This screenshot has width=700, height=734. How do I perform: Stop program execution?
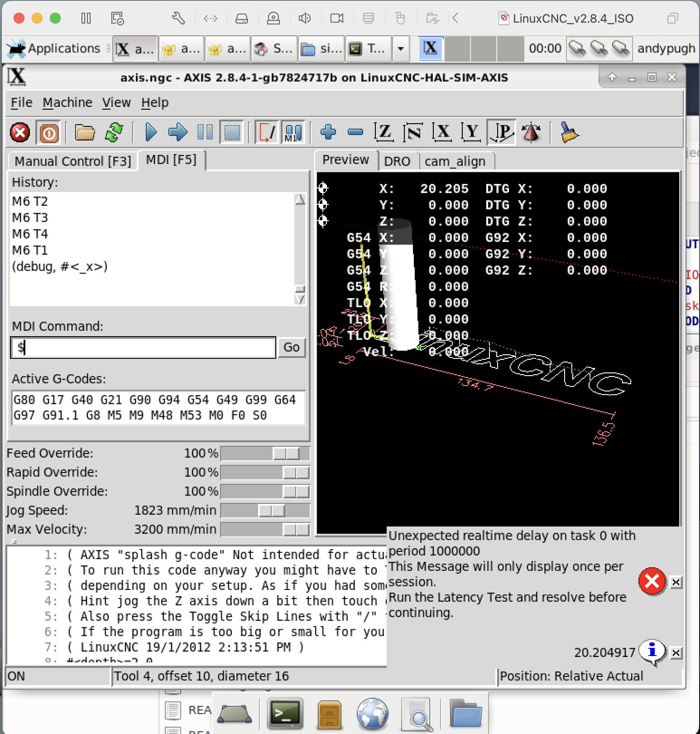[x=232, y=133]
